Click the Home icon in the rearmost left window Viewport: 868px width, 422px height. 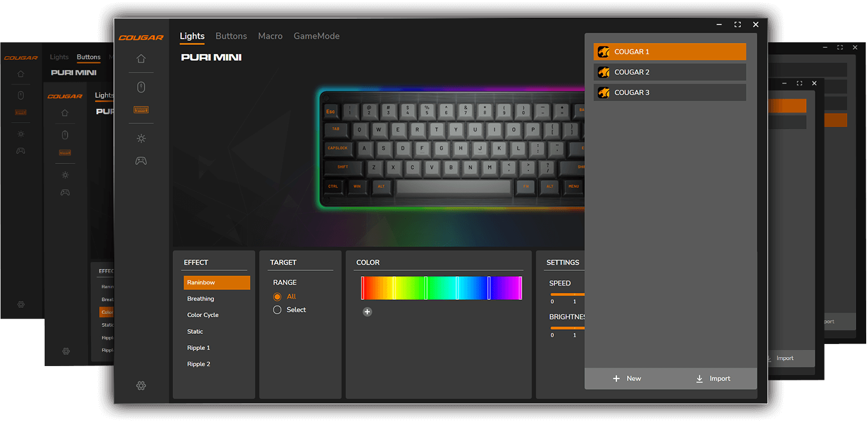click(21, 74)
